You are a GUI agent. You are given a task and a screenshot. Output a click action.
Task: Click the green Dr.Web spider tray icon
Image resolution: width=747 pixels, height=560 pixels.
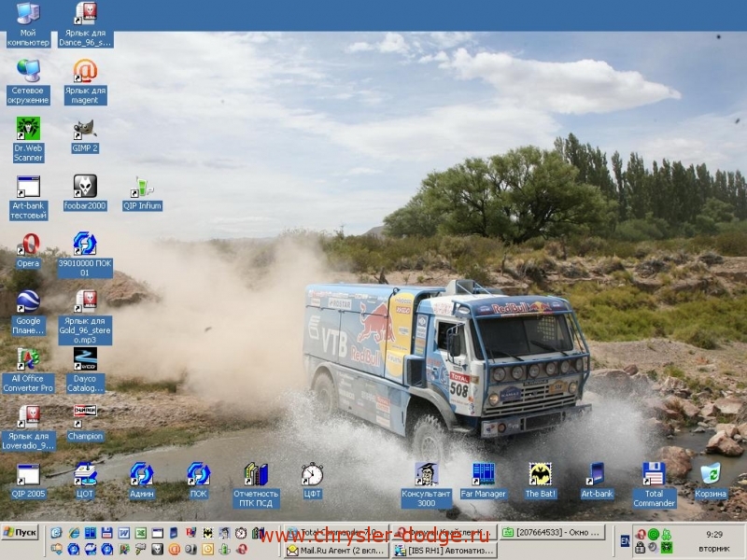(667, 548)
